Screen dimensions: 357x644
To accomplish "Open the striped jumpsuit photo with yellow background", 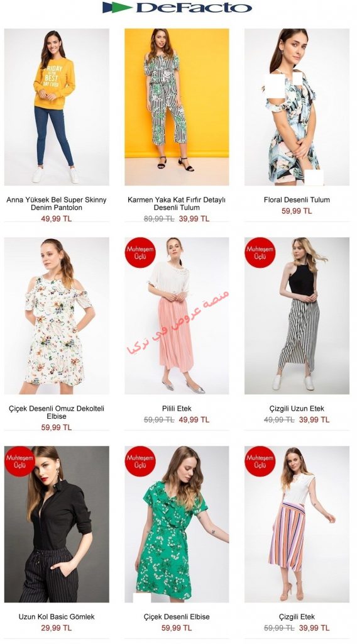I will pyautogui.click(x=177, y=107).
